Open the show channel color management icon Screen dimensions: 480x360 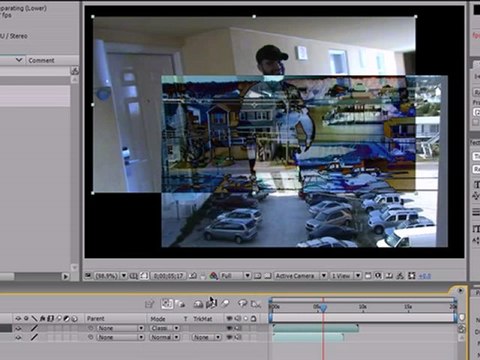pyautogui.click(x=214, y=276)
